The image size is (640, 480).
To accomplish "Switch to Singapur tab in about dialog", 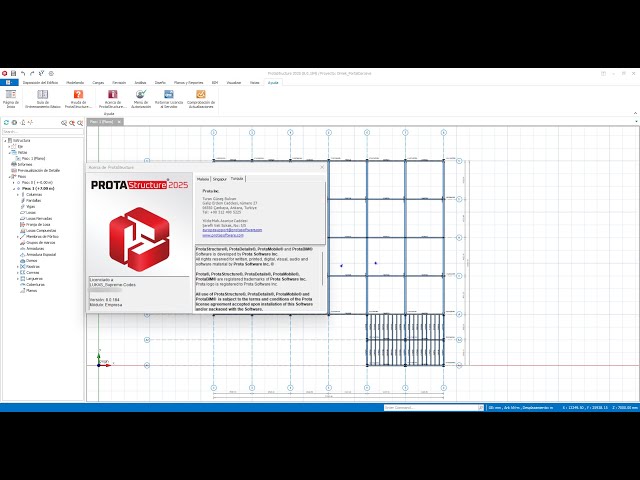I will (220, 179).
